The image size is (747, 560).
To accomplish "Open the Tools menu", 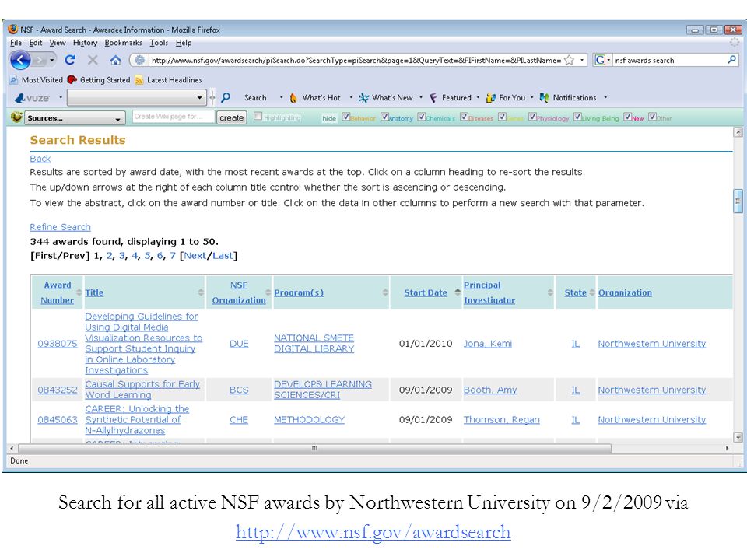I will 159,43.
